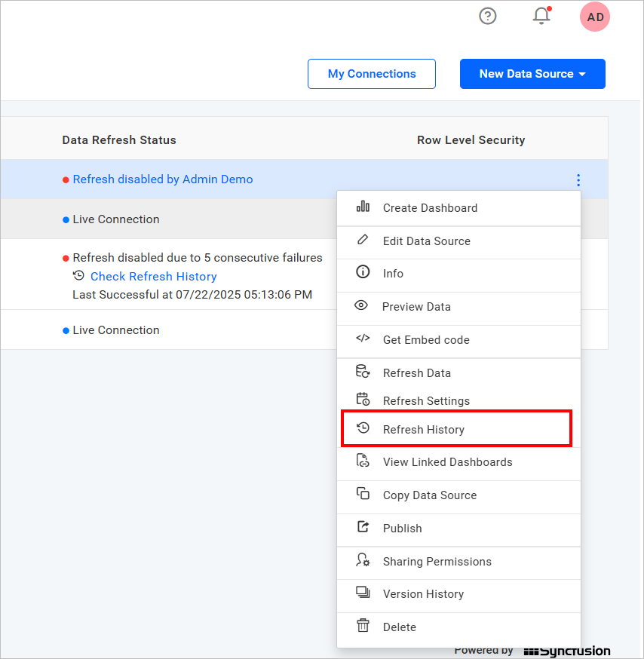Open View Linked Dashboards option

click(x=447, y=462)
